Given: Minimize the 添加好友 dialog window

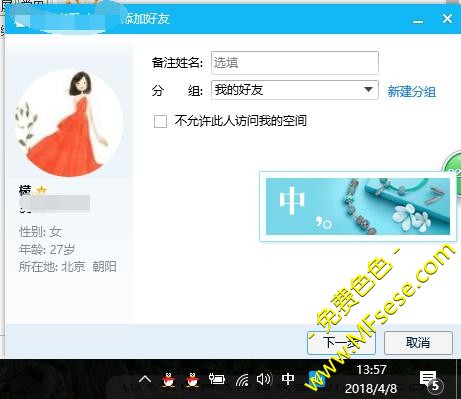Looking at the screenshot, I should coord(418,20).
